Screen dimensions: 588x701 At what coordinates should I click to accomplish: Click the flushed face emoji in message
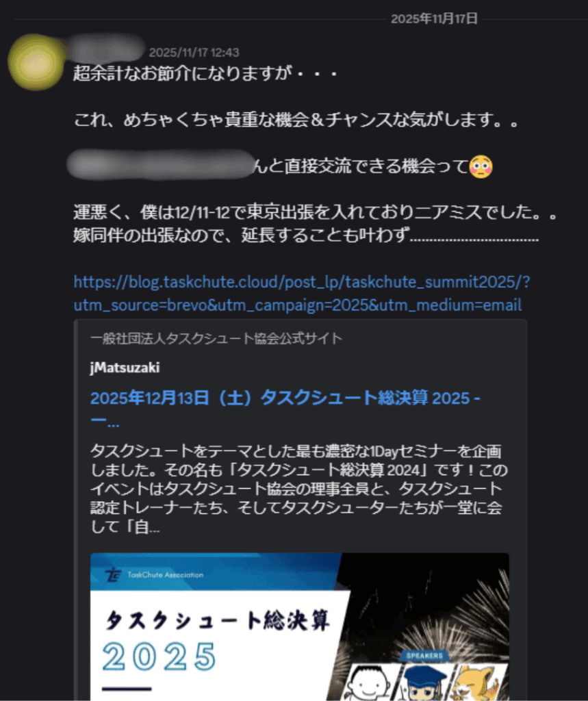481,167
